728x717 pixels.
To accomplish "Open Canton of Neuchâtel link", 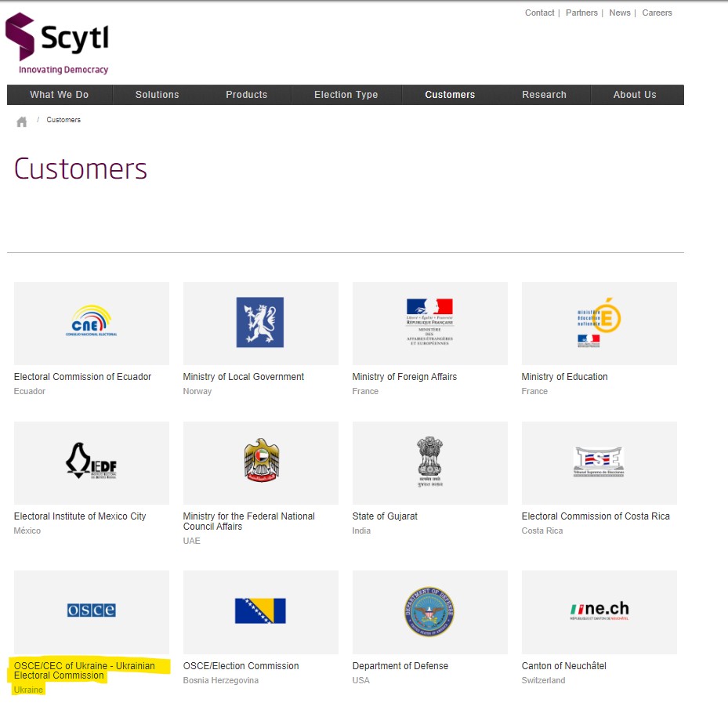I will (x=564, y=666).
